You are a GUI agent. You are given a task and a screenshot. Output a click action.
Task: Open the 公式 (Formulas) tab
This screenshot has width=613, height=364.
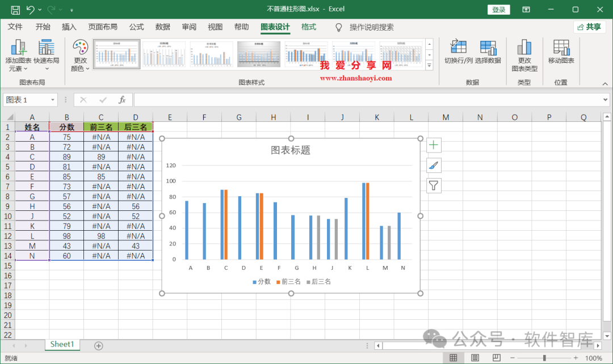pos(136,27)
